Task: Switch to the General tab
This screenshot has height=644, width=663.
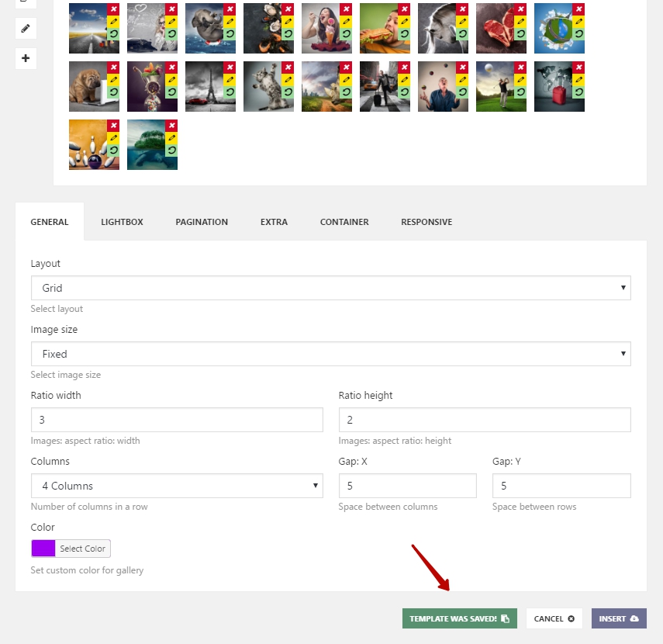Action: [x=50, y=222]
